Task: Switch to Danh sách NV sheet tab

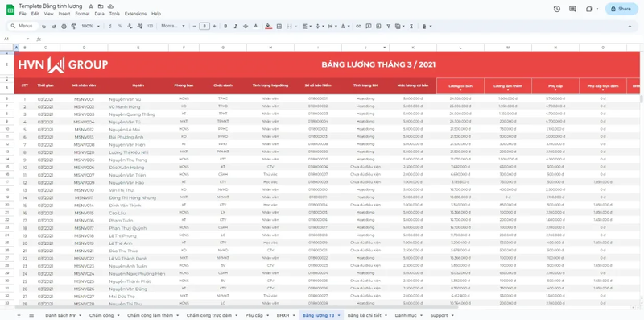Action: [63, 315]
